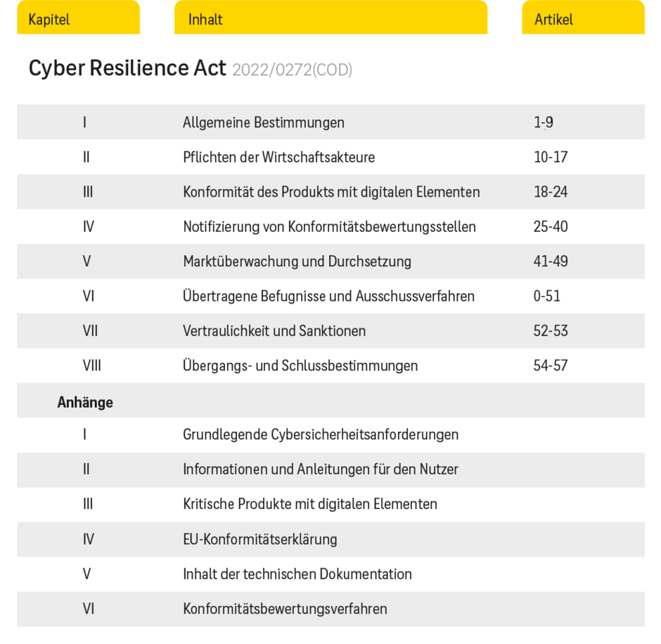Select Informationen und Anleitungen für den Nutzer
This screenshot has height=644, width=661.
tap(321, 469)
